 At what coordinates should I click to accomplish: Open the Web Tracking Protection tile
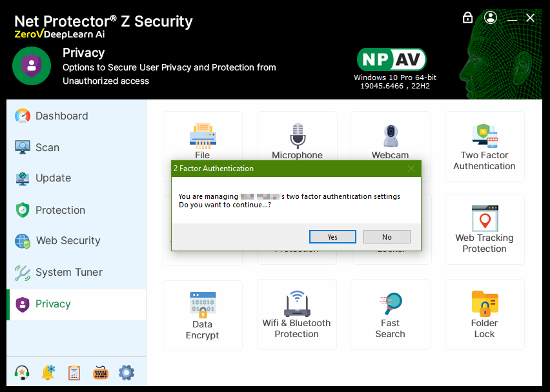point(484,229)
